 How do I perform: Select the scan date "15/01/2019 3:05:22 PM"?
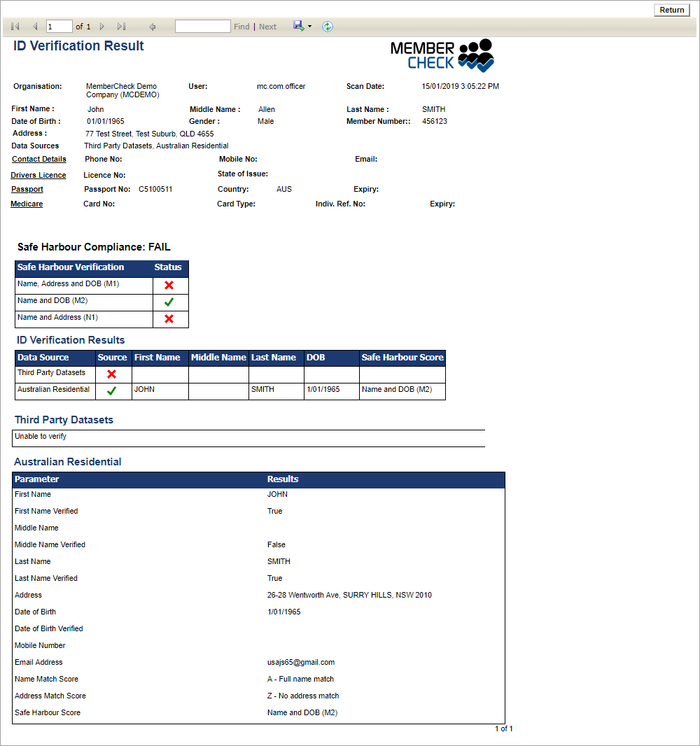pos(460,86)
